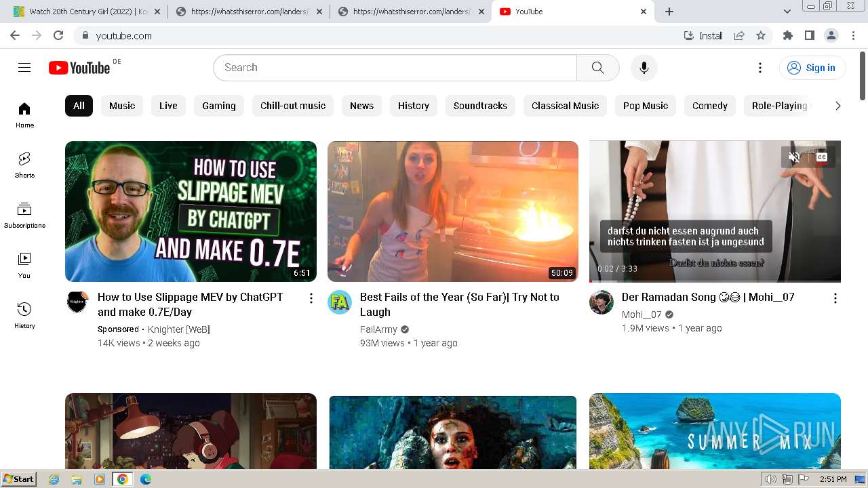868x488 pixels.
Task: Open the taskbar volume control
Action: coord(771,479)
